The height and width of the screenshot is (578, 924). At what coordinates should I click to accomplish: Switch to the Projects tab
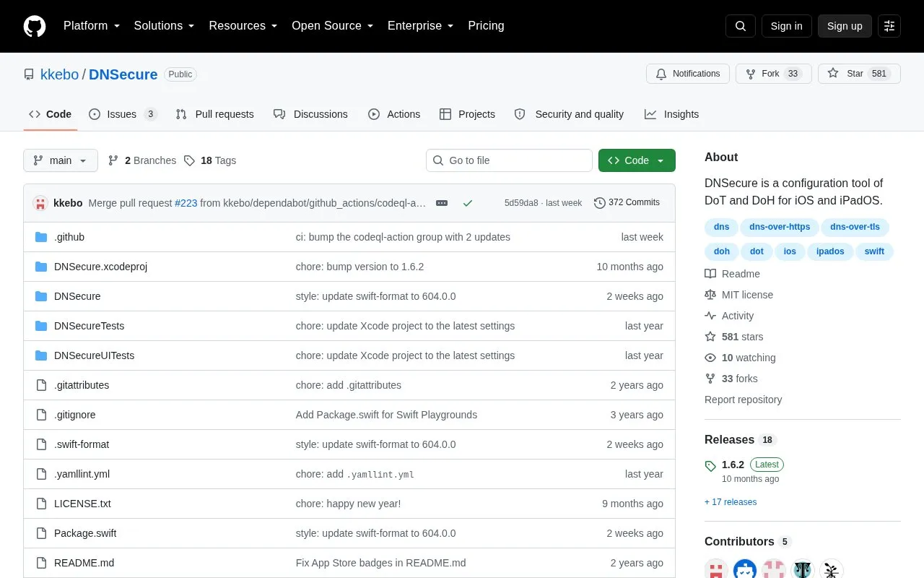[467, 114]
